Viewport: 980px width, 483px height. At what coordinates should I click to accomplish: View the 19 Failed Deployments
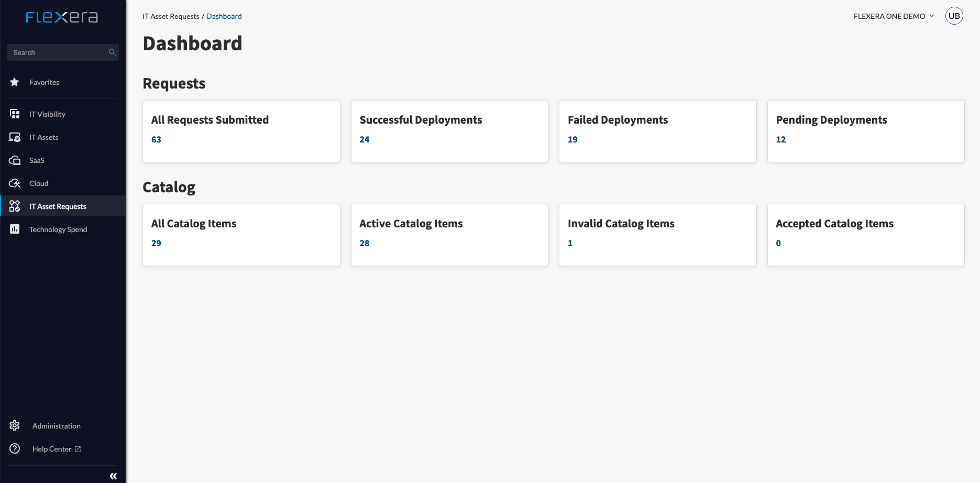click(572, 139)
